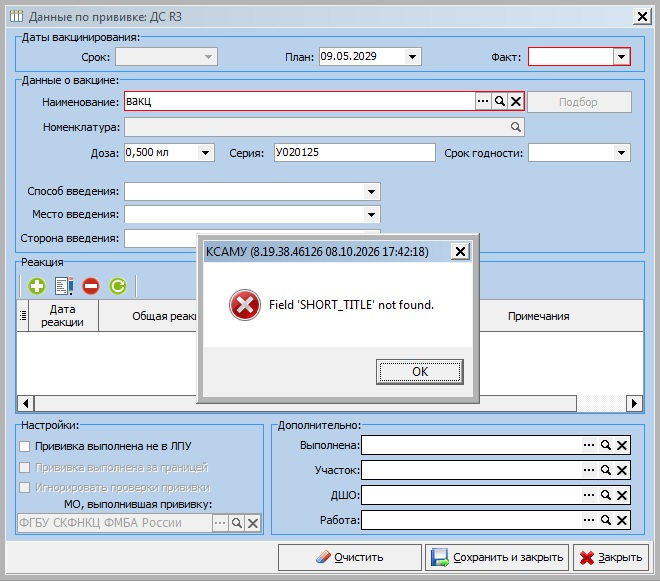
Task: Click the Серия input field
Action: [354, 152]
